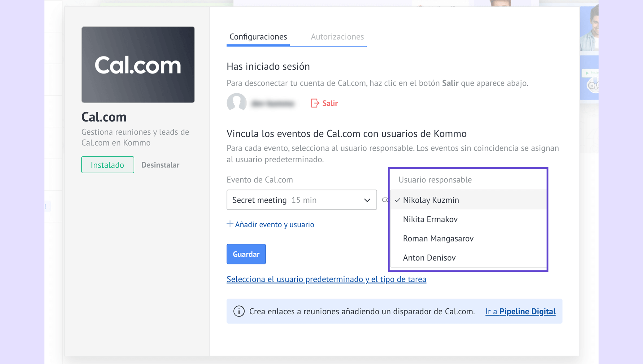Click the info circle icon
The image size is (643, 364).
[239, 311]
